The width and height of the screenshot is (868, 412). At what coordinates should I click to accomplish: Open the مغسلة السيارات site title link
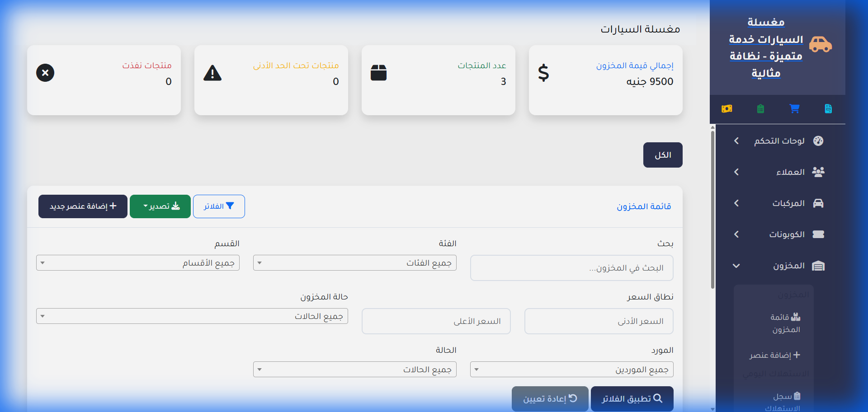766,47
